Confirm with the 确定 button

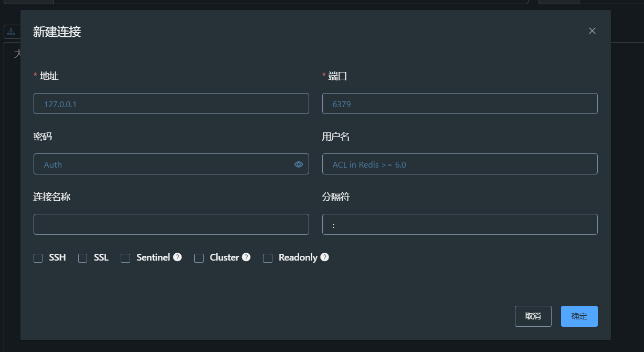coord(579,316)
